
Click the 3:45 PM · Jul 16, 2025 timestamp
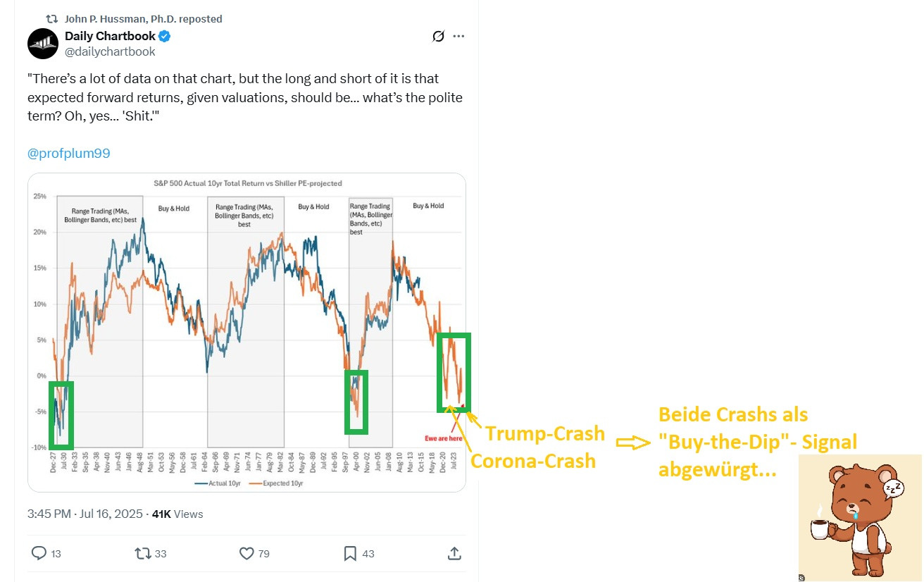pyautogui.click(x=85, y=514)
